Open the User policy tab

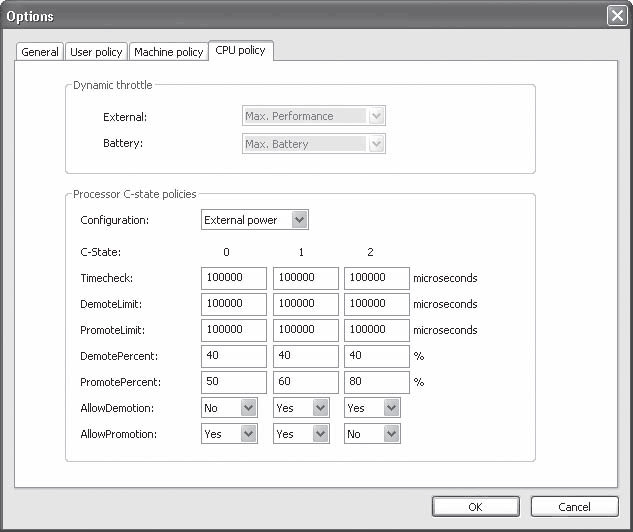(96, 52)
